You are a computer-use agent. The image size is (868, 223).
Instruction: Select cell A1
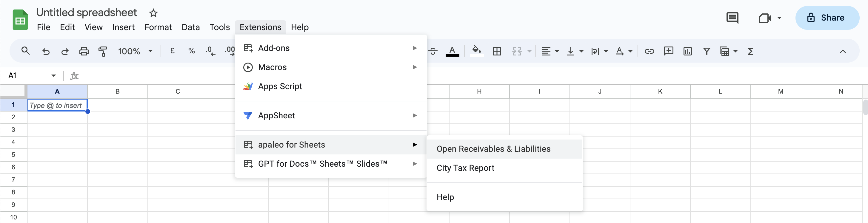click(57, 105)
